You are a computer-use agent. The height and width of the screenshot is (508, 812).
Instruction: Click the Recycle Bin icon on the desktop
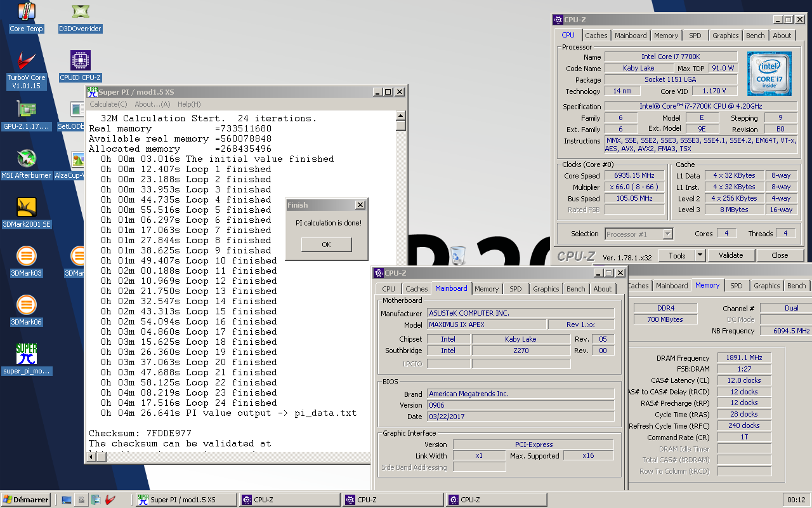(x=458, y=256)
